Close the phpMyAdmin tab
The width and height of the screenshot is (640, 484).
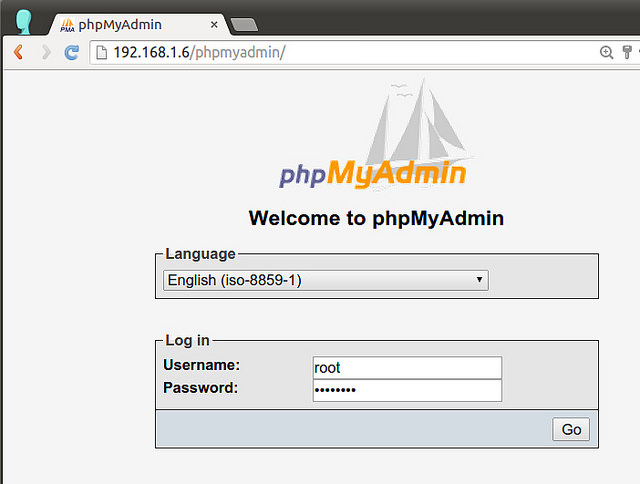(x=213, y=24)
